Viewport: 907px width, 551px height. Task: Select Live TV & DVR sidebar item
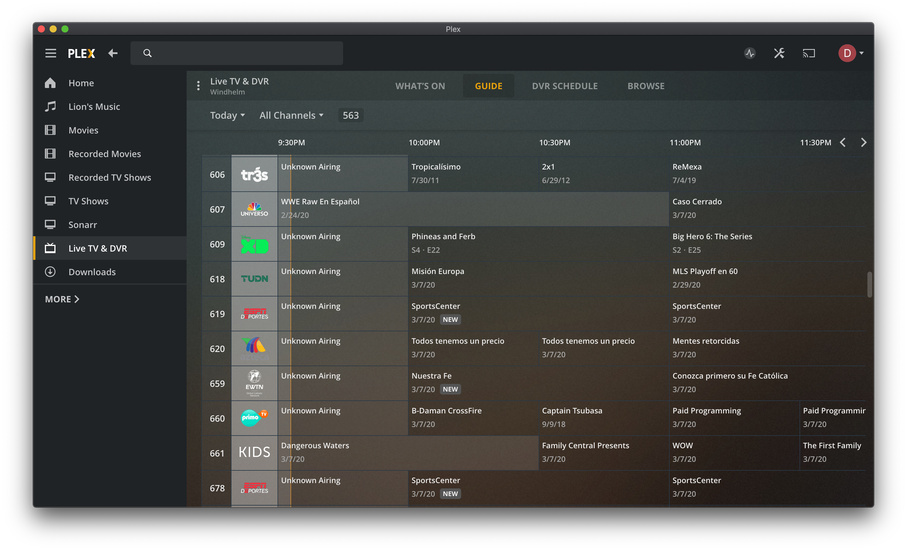(x=110, y=248)
